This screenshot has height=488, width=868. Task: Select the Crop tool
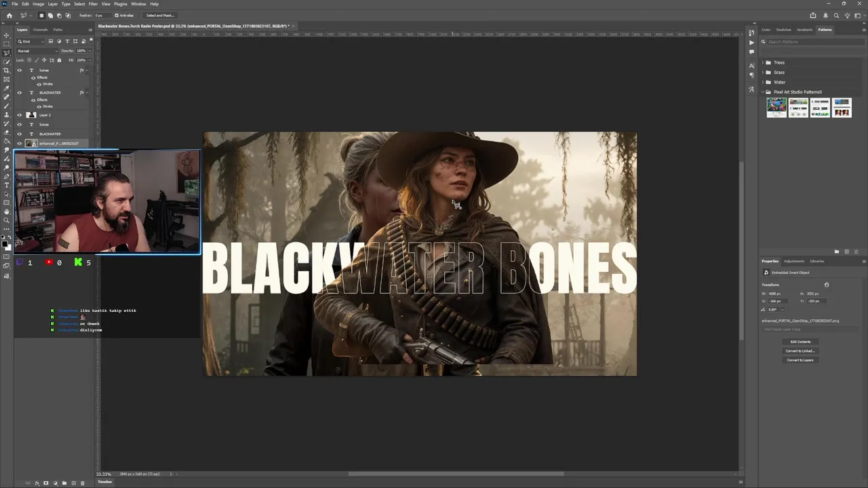(x=7, y=70)
